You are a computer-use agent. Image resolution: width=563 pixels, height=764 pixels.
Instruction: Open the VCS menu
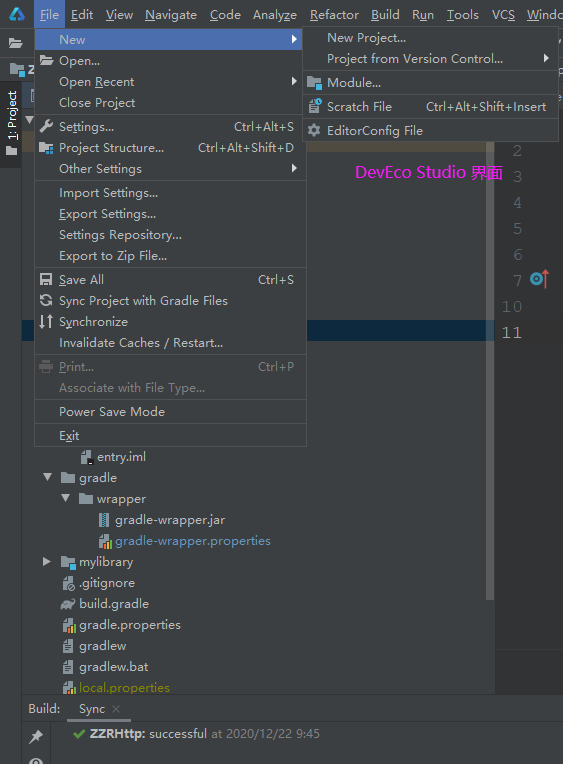pyautogui.click(x=504, y=15)
